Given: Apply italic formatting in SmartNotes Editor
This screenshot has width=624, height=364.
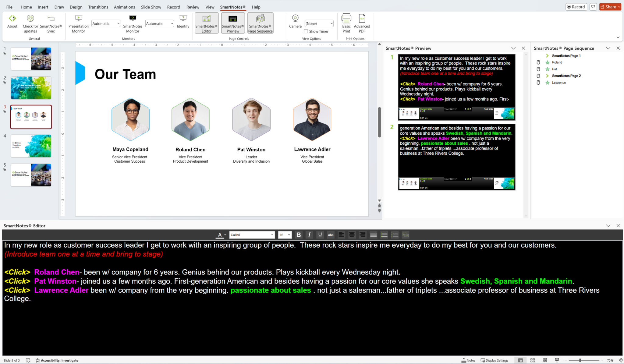Looking at the screenshot, I should click(x=309, y=235).
